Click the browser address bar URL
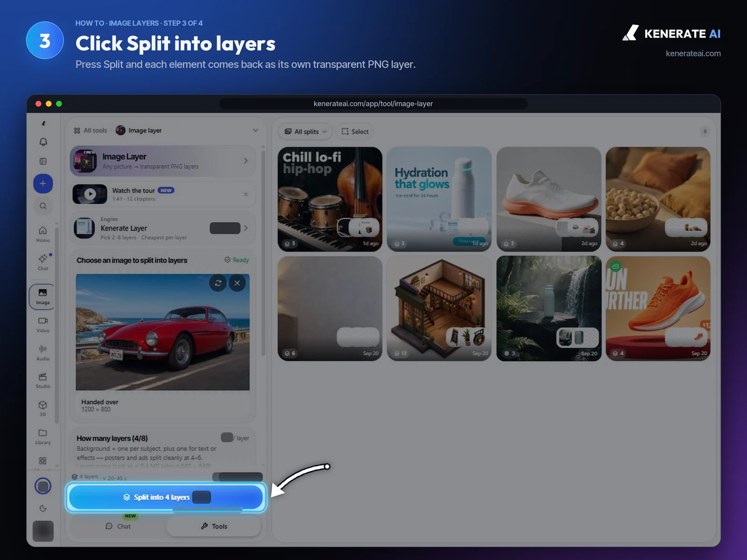 click(373, 104)
